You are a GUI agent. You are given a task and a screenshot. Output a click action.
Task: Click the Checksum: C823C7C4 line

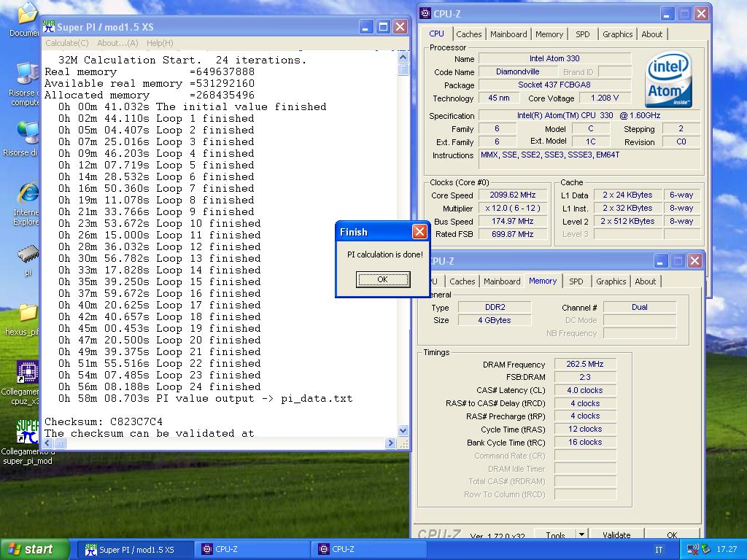coord(104,421)
